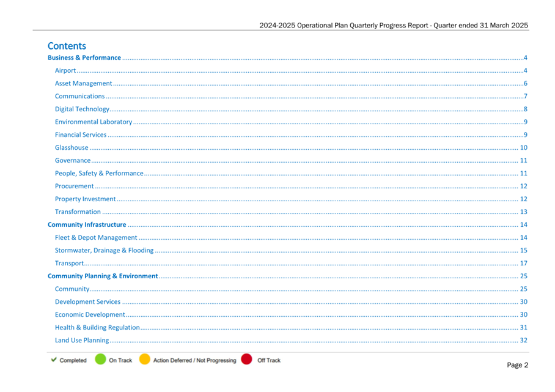Click Stormwater, Drainage & Flooding link

[x=291, y=250]
